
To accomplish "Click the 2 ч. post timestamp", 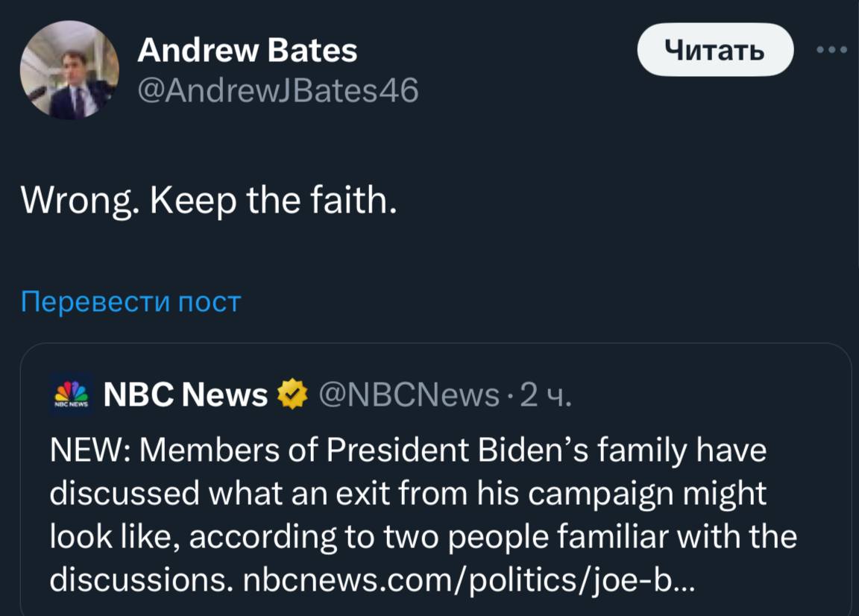I will point(546,395).
